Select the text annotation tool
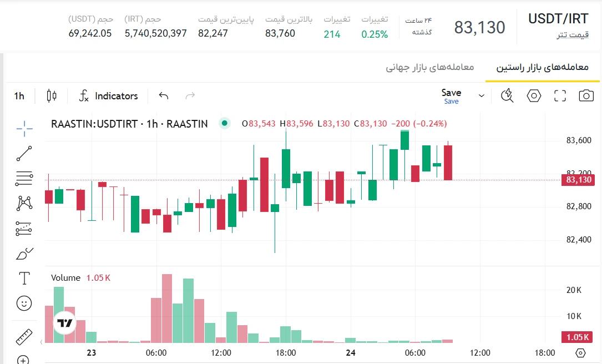Viewport: 602px width, 364px height. pos(24,279)
